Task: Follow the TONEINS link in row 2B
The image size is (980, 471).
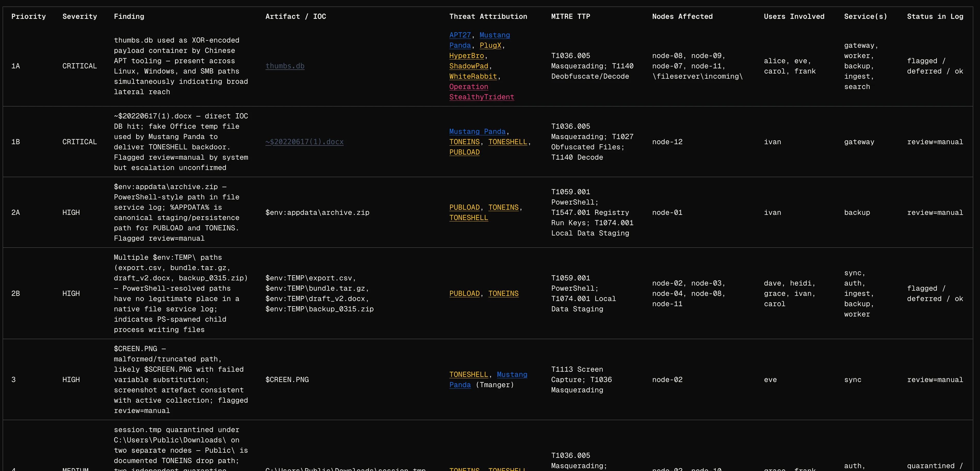Action: coord(503,293)
